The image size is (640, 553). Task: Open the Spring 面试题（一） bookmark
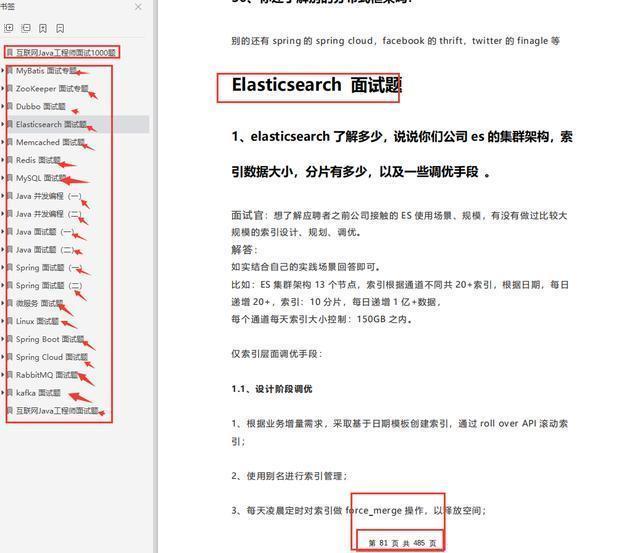tap(49, 268)
